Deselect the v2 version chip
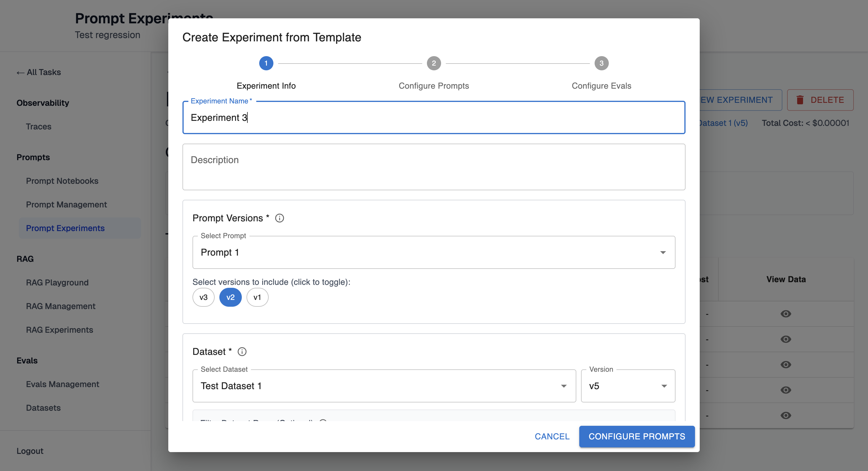The image size is (868, 471). 231,297
